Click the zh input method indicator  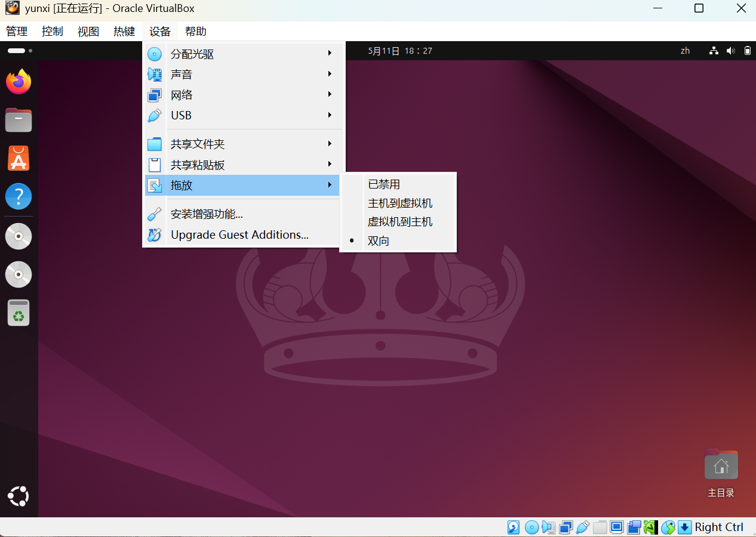pos(685,51)
